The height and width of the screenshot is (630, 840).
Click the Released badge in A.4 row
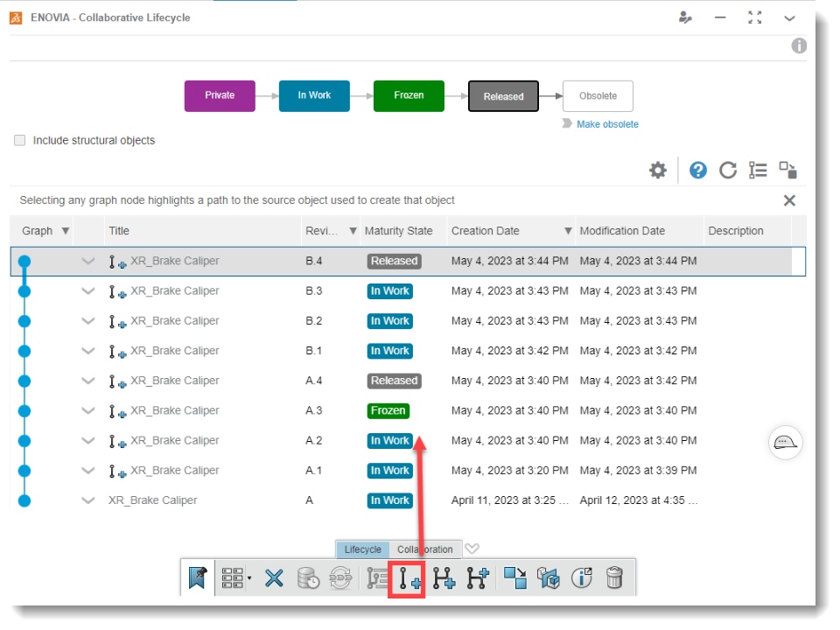395,381
